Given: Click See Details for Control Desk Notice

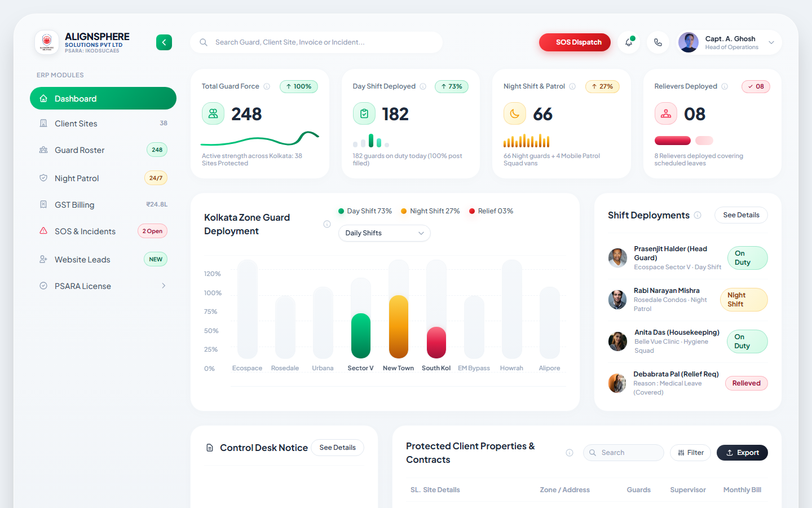Looking at the screenshot, I should [337, 448].
